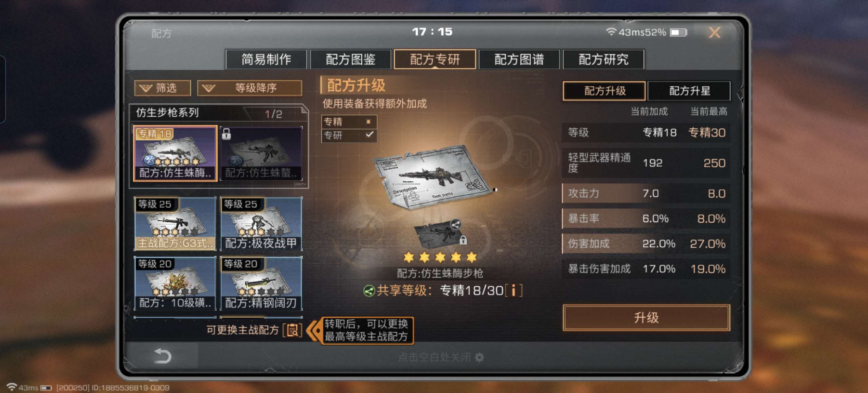Select the 配方:极夜战甲 recipe thumbnail

(261, 224)
